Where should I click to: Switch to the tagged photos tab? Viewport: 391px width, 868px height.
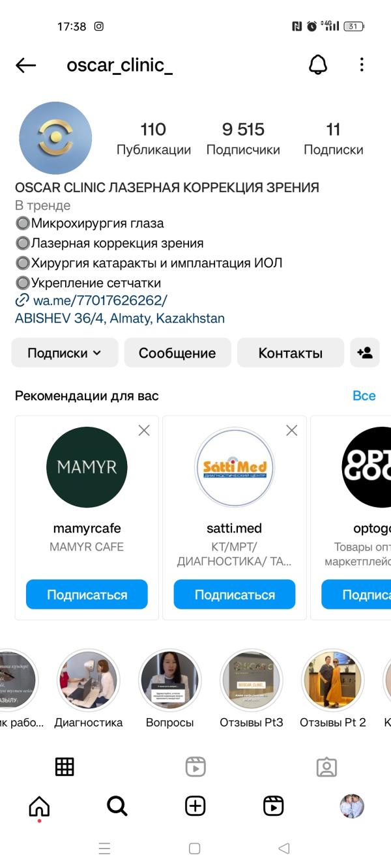(326, 767)
